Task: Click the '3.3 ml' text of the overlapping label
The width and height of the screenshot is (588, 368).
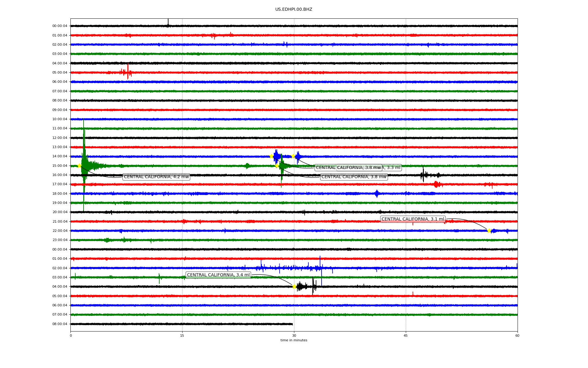Action: 393,168
